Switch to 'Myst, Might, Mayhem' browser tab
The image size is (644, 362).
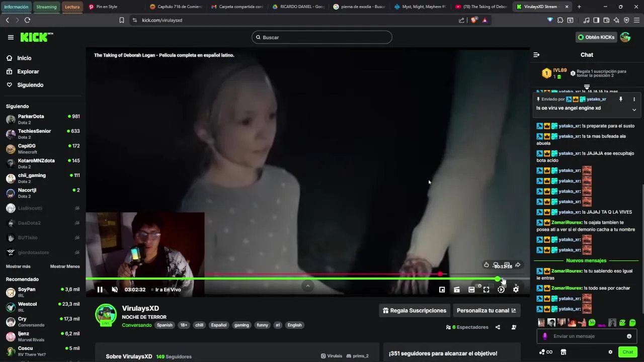tap(420, 7)
